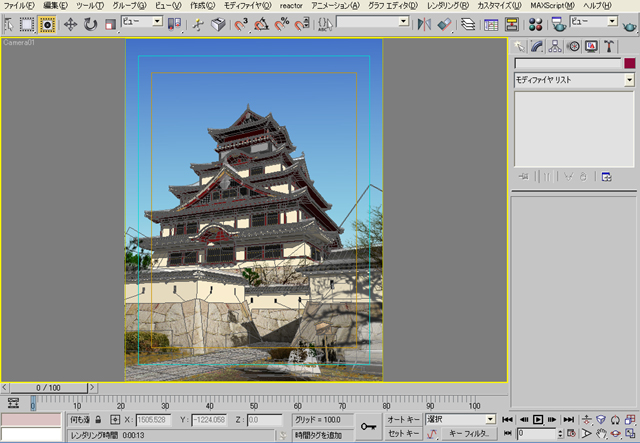This screenshot has width=640, height=443.
Task: Expand the モディファイヤ リスト dropdown
Action: coord(627,79)
